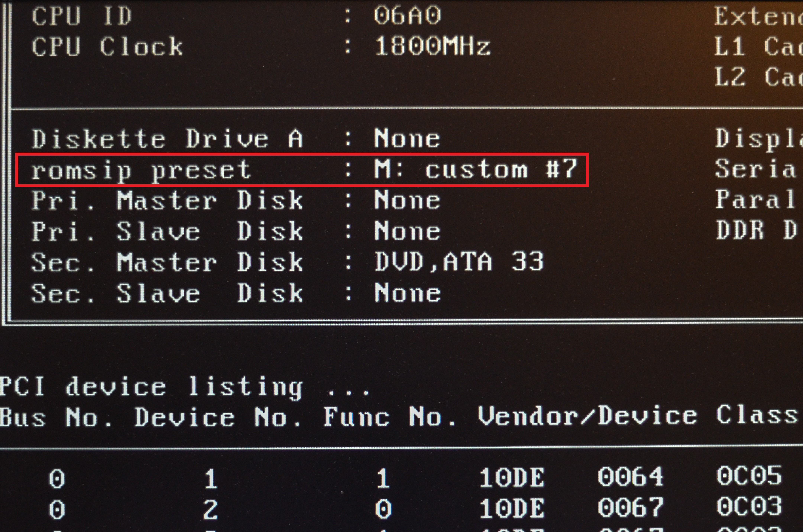
Task: Click the Device No. column header
Action: pyautogui.click(x=217, y=417)
